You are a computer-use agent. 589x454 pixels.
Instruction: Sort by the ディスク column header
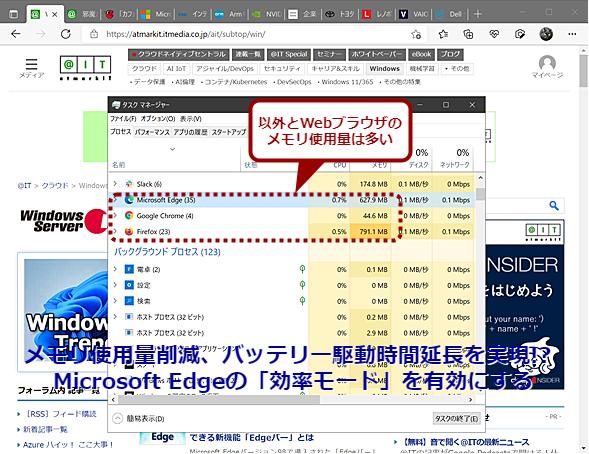coord(418,165)
